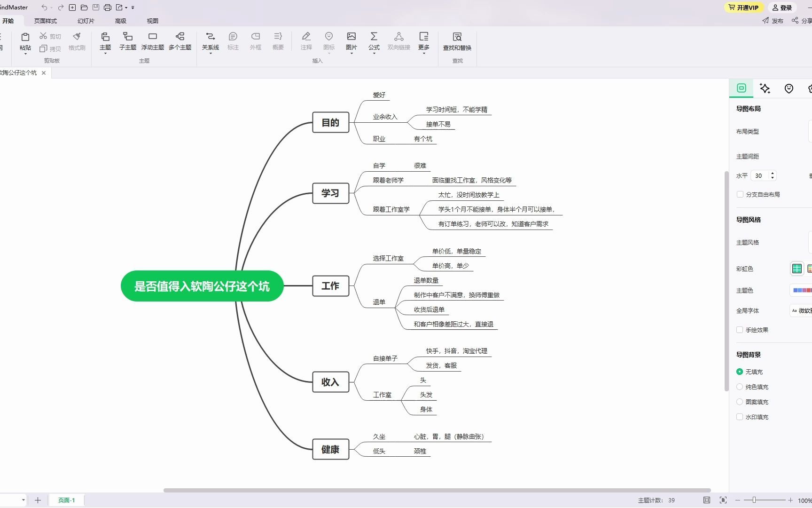812x508 pixels.
Task: Select the 健康 main topic node
Action: [331, 449]
